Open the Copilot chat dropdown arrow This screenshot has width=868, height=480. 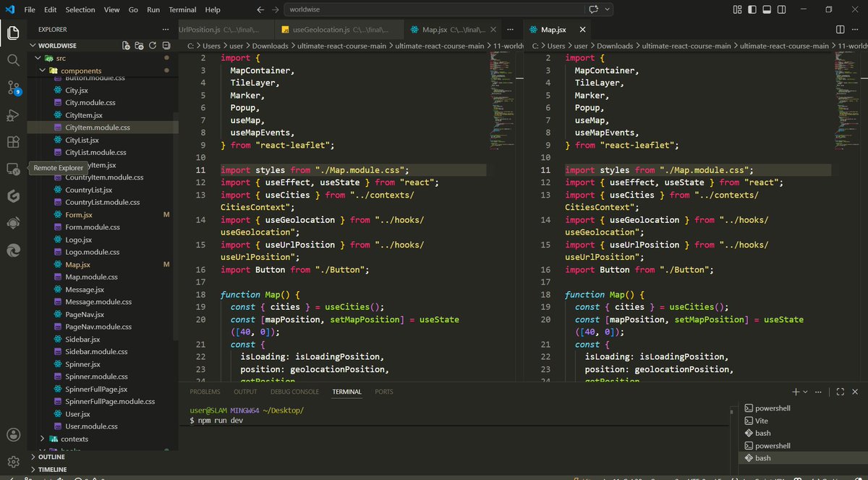607,9
